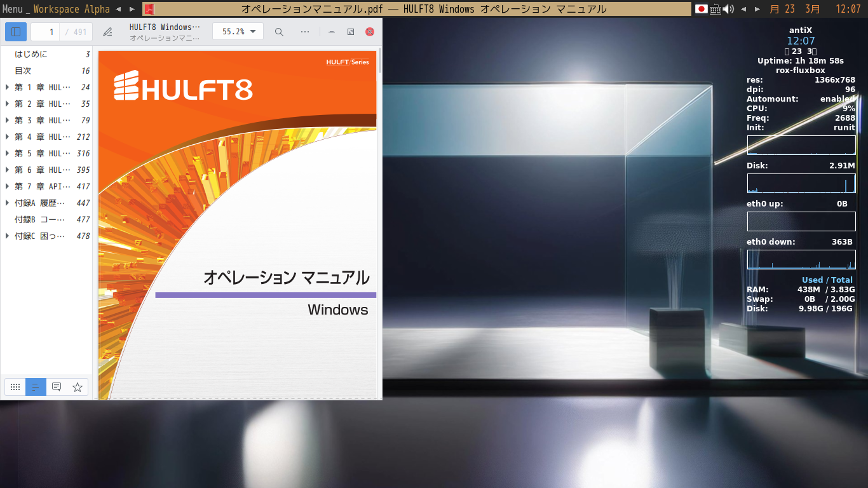Expand the 第 4 章 outline node
The image size is (868, 488).
[7, 137]
